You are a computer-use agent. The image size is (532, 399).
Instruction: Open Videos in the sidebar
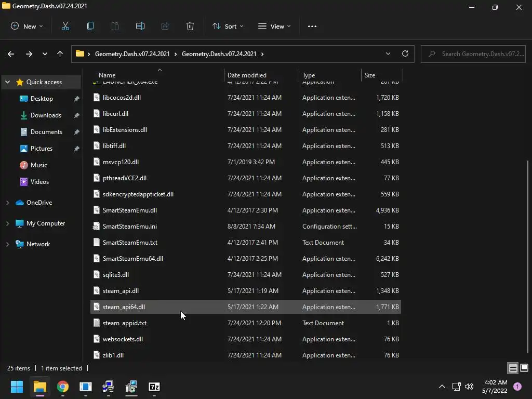pos(39,182)
